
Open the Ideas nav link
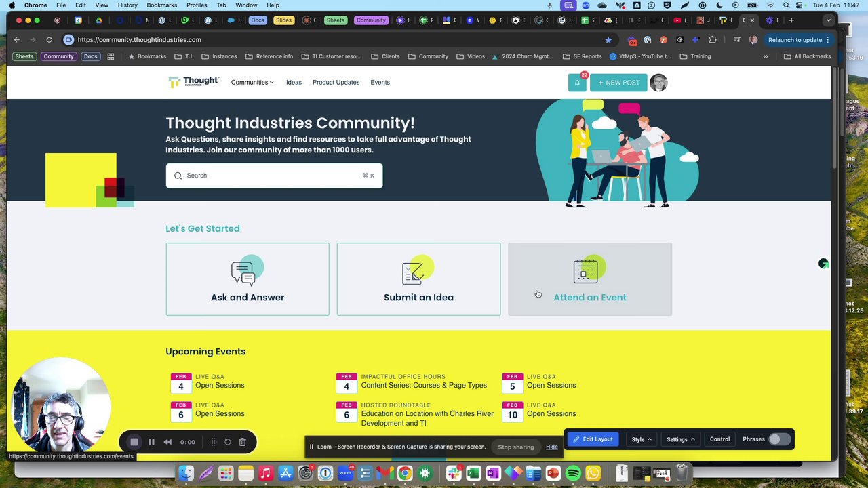click(x=294, y=83)
